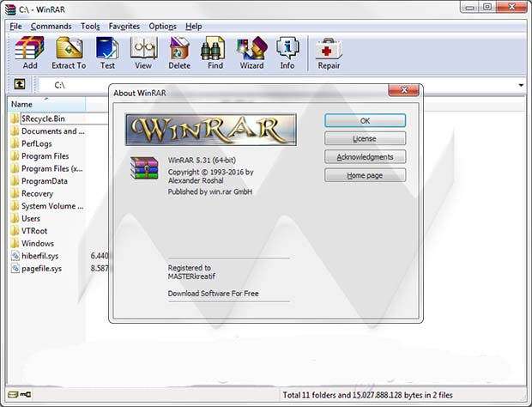Open the Help menu
Image resolution: width=532 pixels, height=407 pixels.
[x=193, y=26]
